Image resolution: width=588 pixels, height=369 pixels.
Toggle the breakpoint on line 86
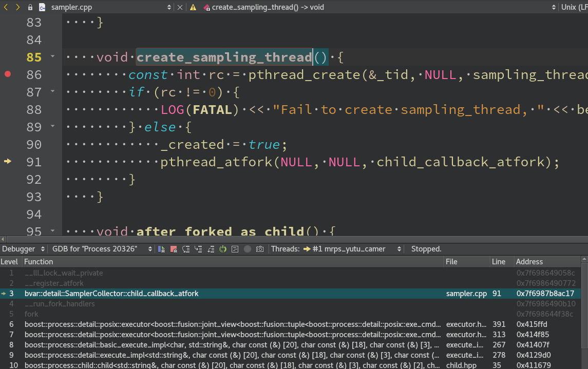coord(7,74)
